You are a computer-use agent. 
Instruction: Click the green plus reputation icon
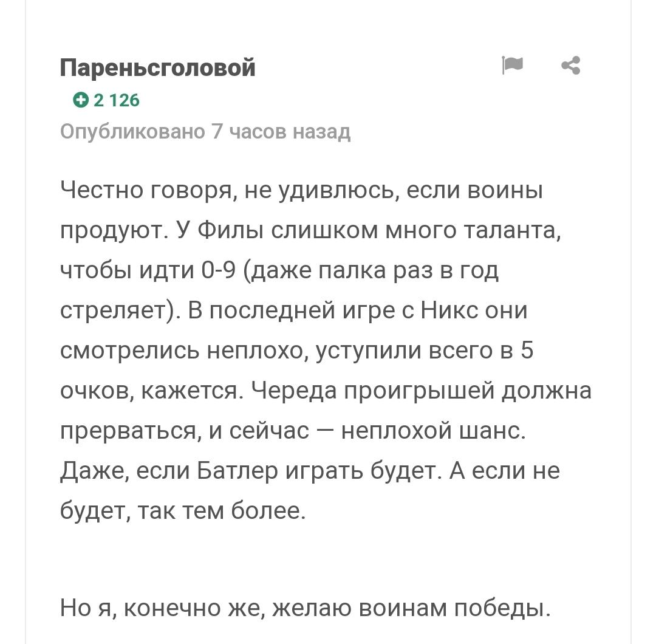coord(81,100)
